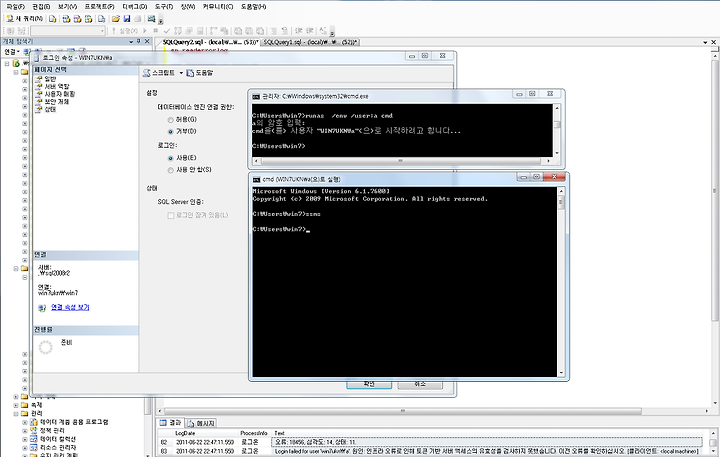Select the 보안 개체 page
The width and height of the screenshot is (720, 457).
(x=56, y=102)
